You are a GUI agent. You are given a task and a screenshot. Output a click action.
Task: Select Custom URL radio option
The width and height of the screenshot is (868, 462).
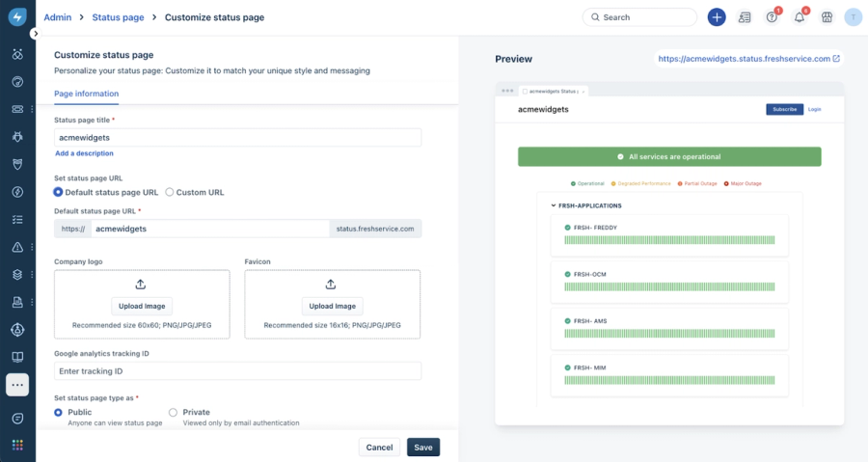click(x=170, y=192)
